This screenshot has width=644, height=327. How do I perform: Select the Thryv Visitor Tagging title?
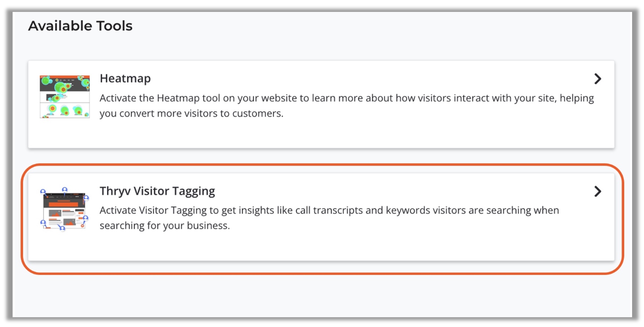[x=157, y=191]
